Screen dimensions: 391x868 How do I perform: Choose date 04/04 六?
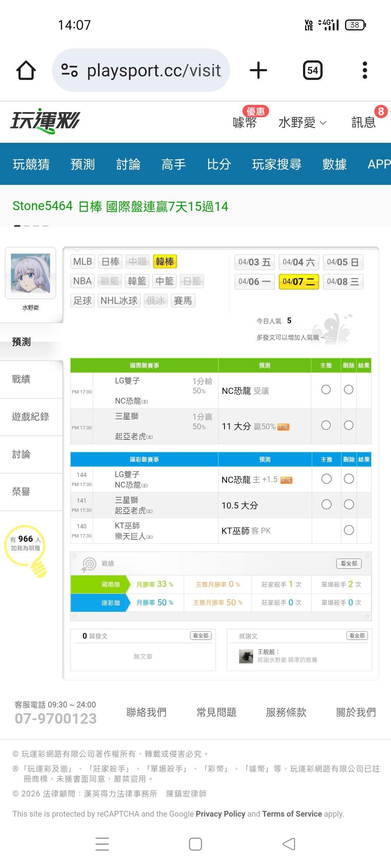pos(299,262)
